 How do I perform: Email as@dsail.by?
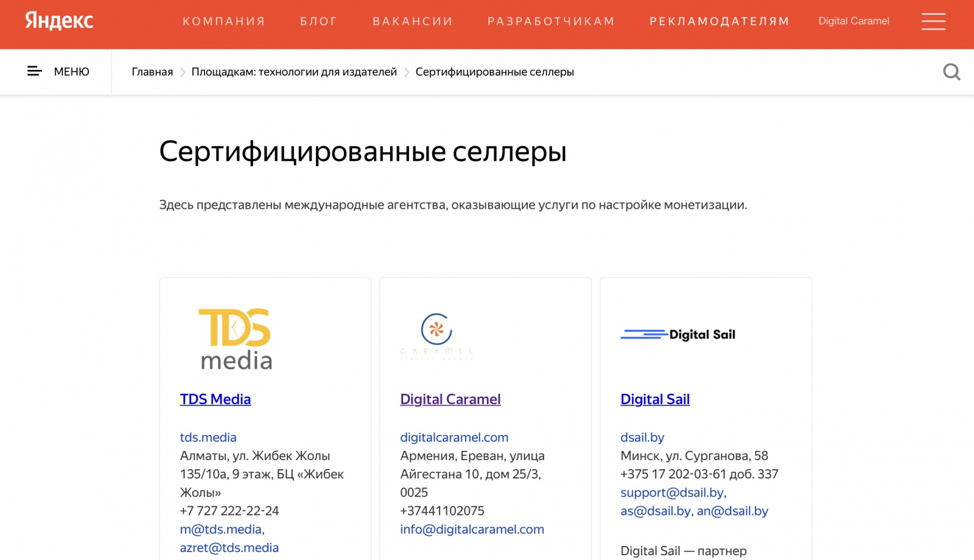pos(656,511)
